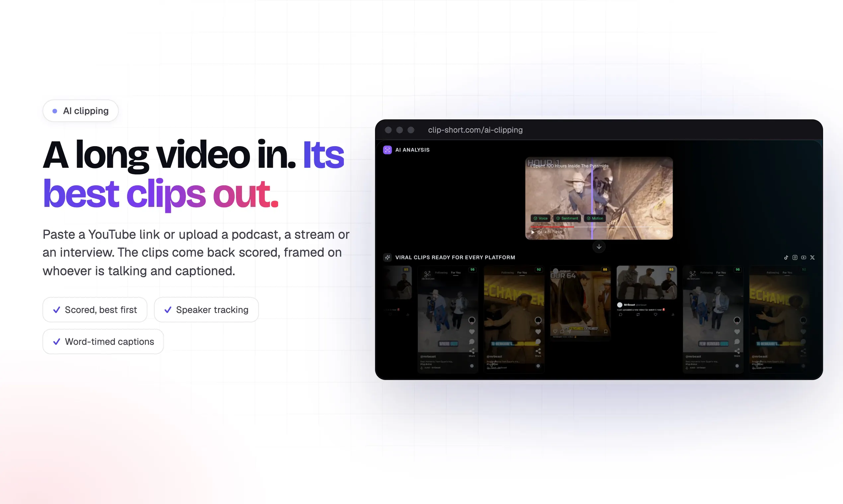Click the 88 score badge
843x504 pixels.
(605, 270)
